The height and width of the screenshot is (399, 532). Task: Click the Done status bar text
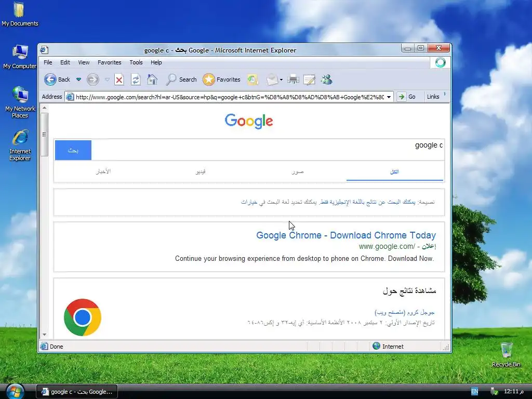pyautogui.click(x=56, y=347)
